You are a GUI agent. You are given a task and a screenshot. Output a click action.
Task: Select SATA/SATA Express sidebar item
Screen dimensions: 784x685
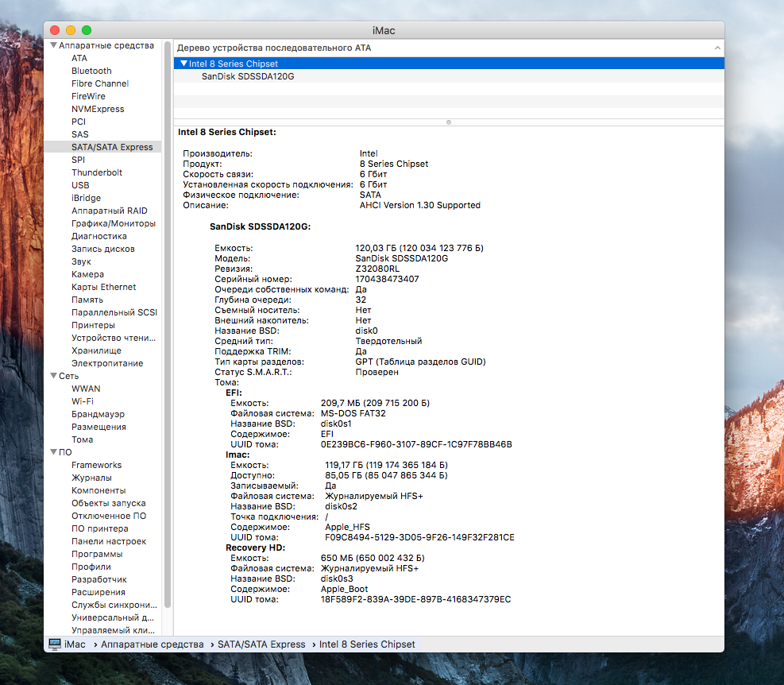(112, 147)
